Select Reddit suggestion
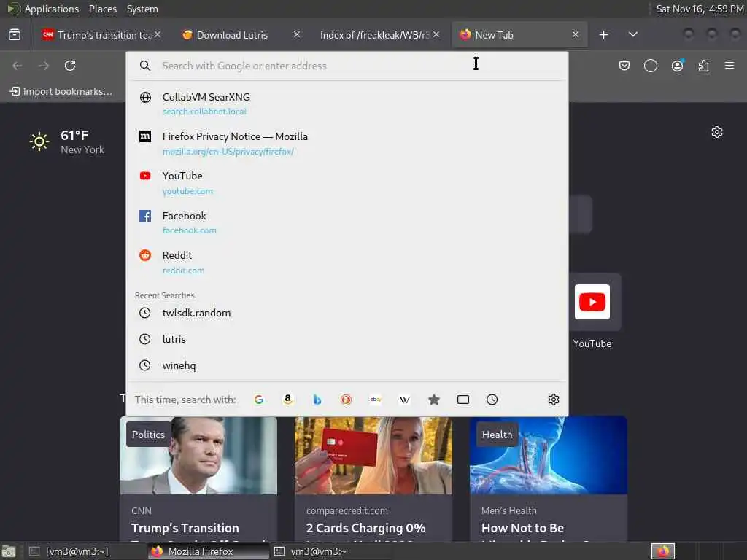Image resolution: width=747 pixels, height=560 pixels. point(347,262)
